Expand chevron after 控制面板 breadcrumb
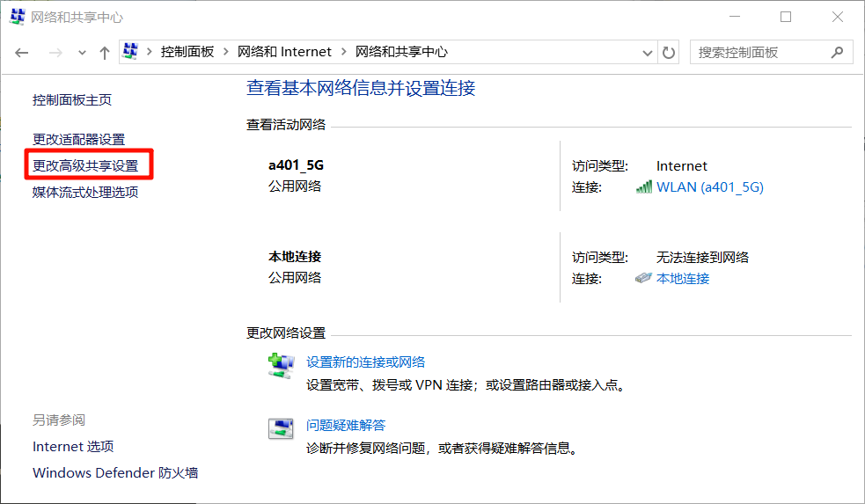This screenshot has width=865, height=504. pos(226,53)
